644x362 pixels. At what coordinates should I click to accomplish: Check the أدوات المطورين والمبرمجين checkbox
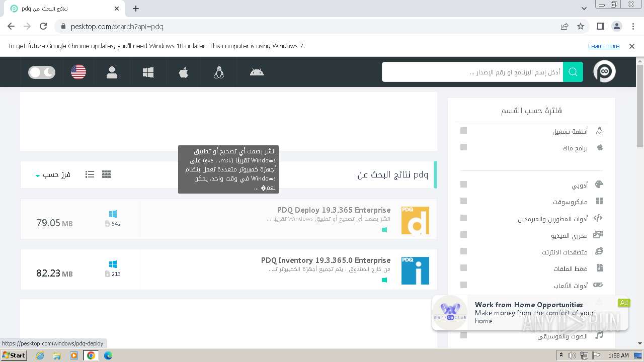click(x=463, y=218)
